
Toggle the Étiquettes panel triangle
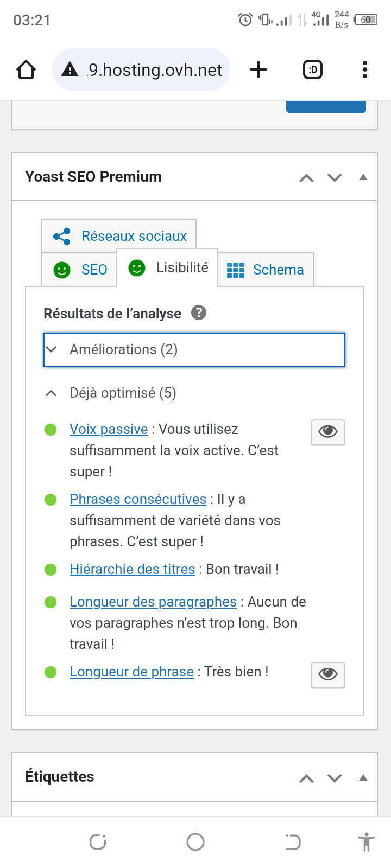coord(363,778)
